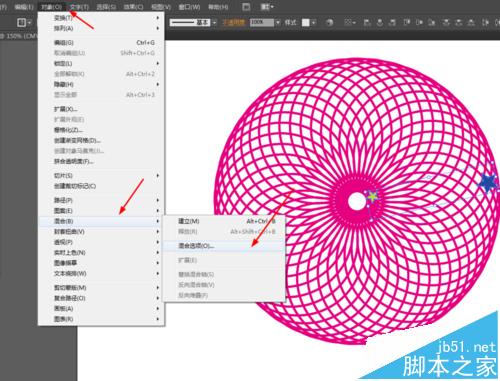The width and height of the screenshot is (500, 381).
Task: Click vertical align top icon
Action: click(x=407, y=22)
